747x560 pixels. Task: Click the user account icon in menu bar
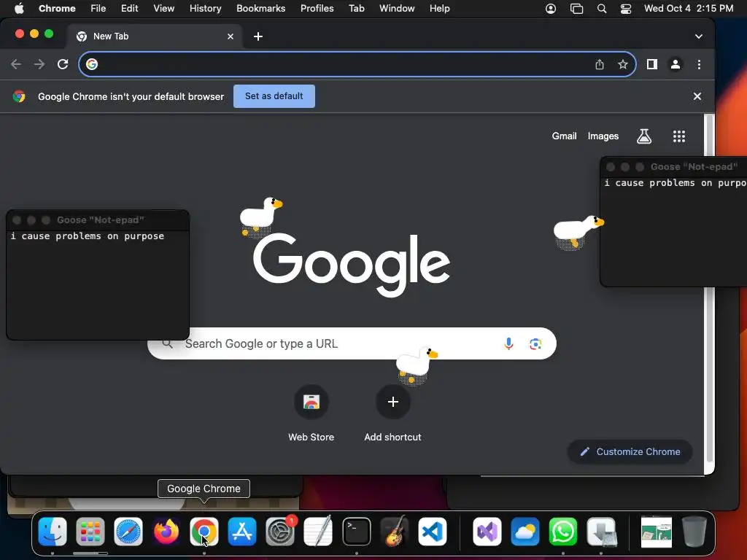[x=551, y=9]
